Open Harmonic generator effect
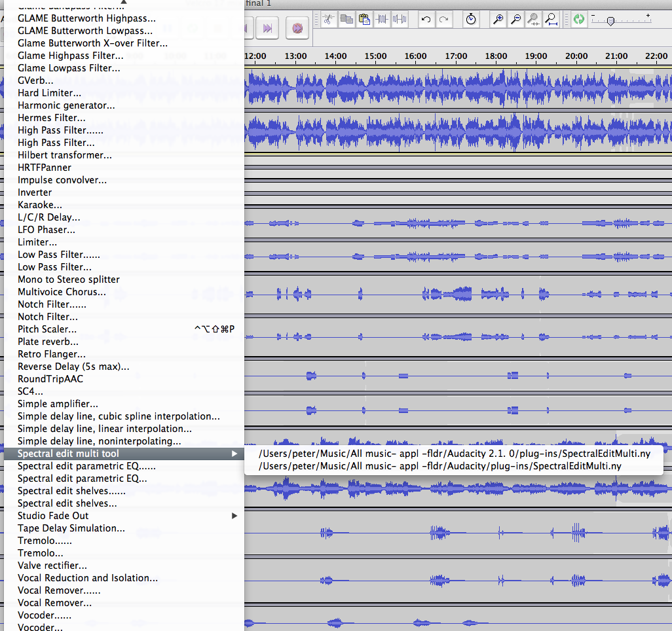 124,105
